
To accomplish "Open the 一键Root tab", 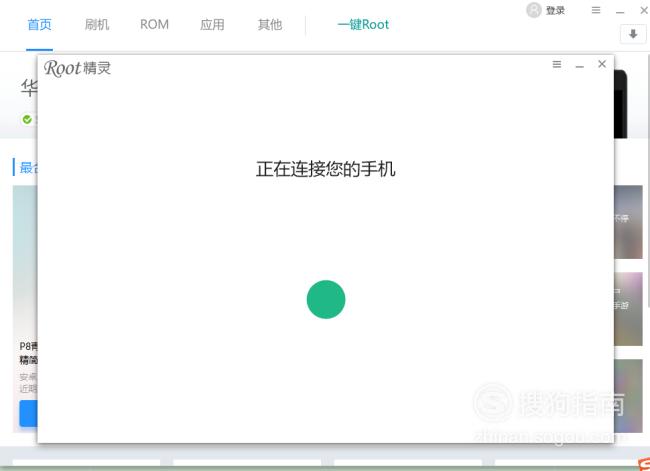I will coord(363,24).
